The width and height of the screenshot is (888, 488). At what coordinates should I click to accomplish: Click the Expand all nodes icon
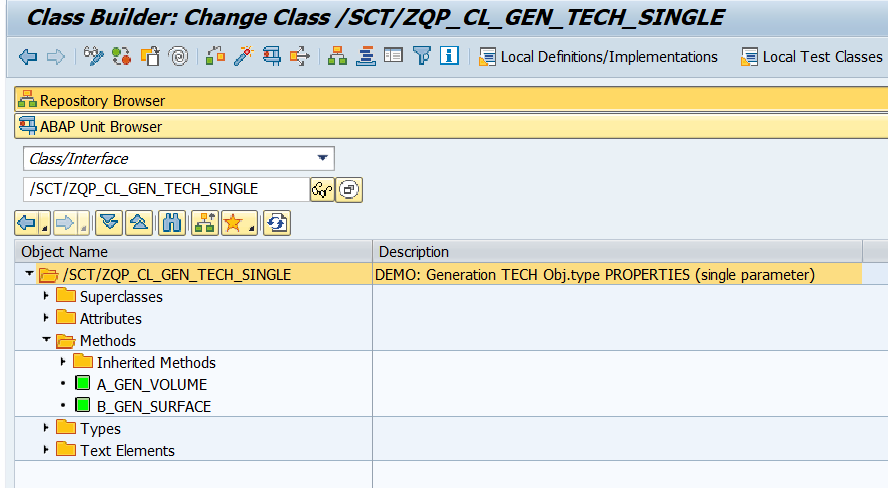click(x=108, y=223)
